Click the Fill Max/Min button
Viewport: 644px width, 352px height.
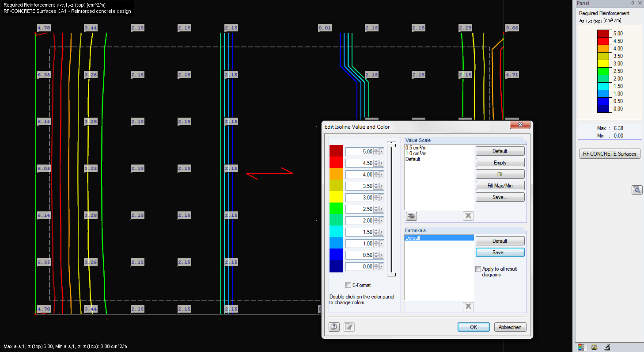(500, 186)
